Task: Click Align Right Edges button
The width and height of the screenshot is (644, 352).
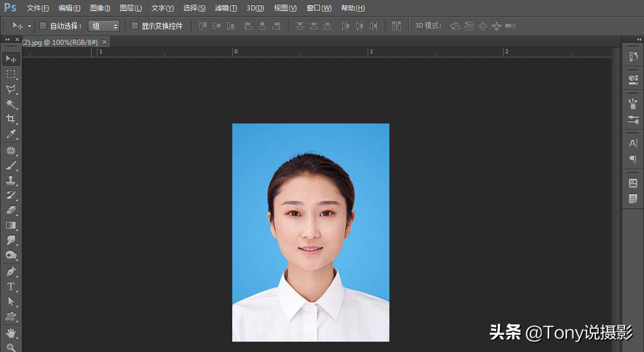Action: point(276,26)
